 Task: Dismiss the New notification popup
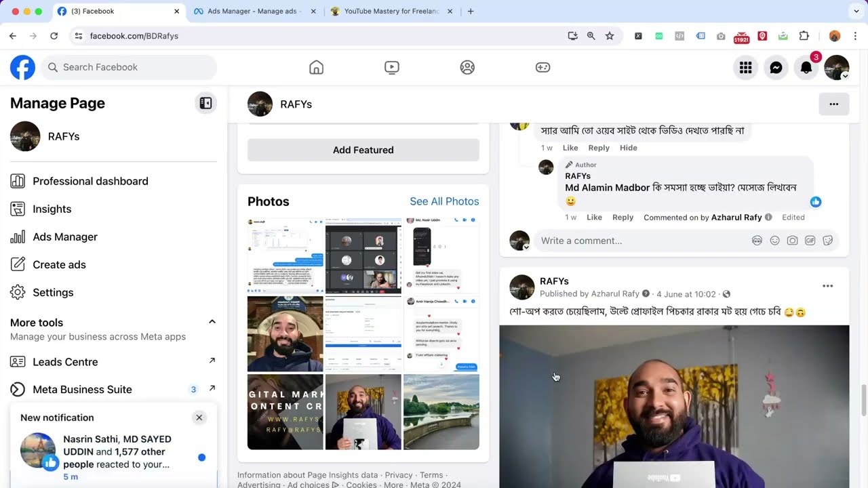pyautogui.click(x=199, y=418)
